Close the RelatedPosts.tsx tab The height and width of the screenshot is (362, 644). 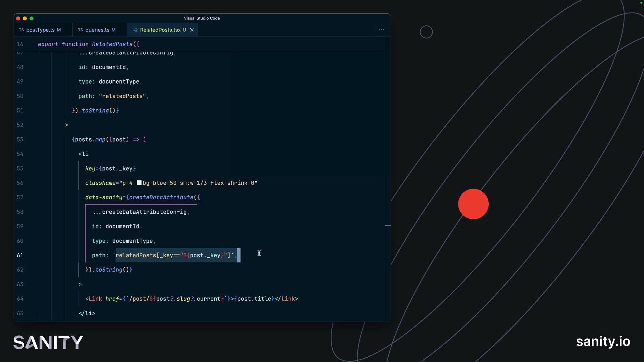click(192, 30)
